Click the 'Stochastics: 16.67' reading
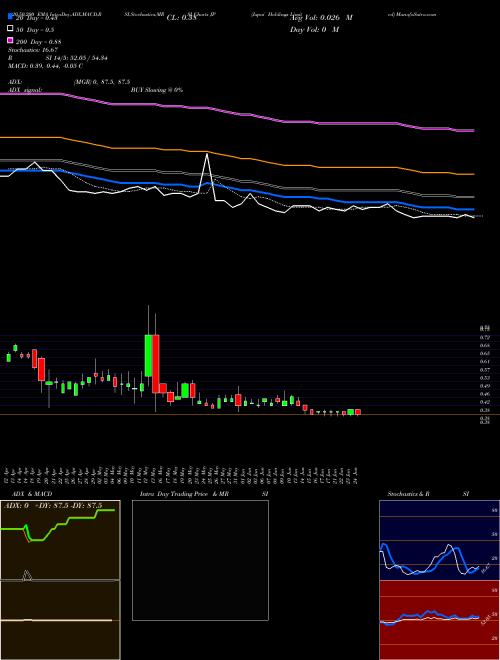Image resolution: width=500 pixels, height=660 pixels. (x=32, y=50)
